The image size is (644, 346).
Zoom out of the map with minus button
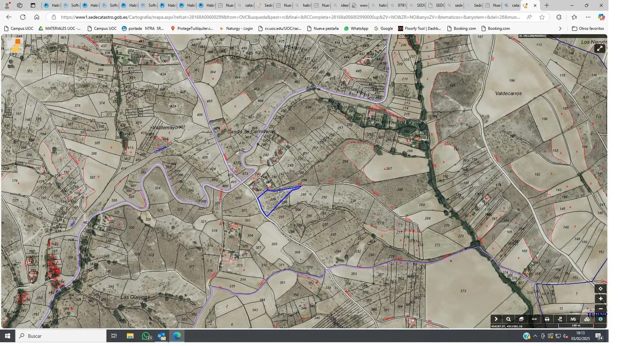point(600,309)
